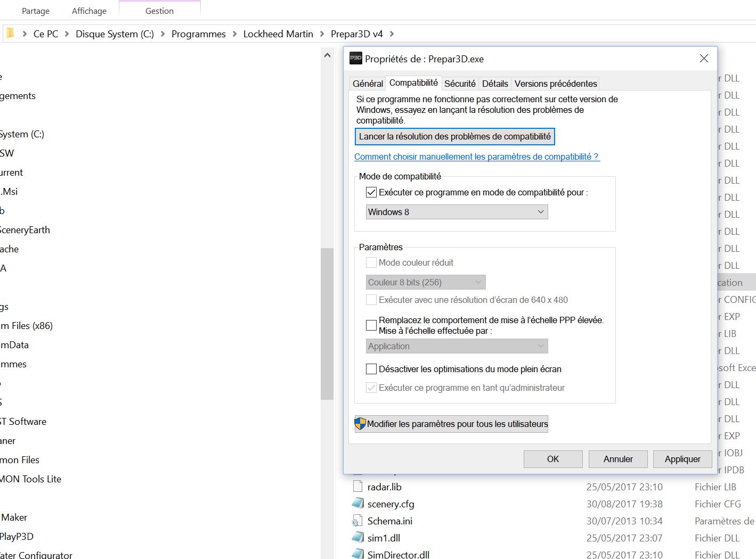Enable 'Remplacez le comportement de mise à l'échelle PPP' checkbox

click(x=371, y=325)
